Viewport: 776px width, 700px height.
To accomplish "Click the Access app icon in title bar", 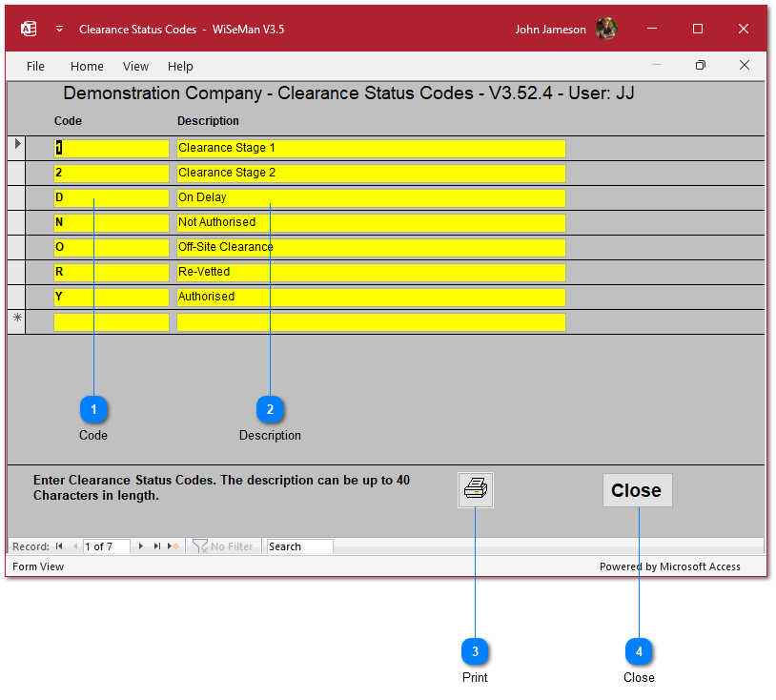I will click(x=29, y=30).
